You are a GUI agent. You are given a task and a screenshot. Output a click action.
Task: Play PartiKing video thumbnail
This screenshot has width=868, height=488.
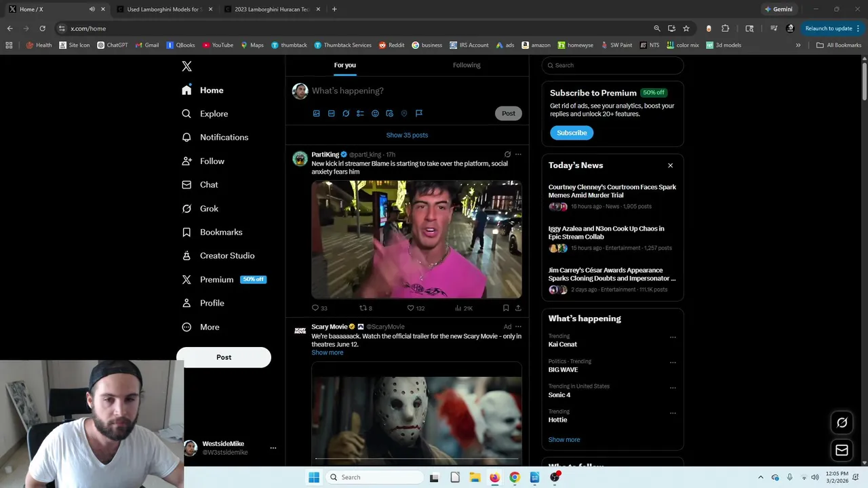416,239
